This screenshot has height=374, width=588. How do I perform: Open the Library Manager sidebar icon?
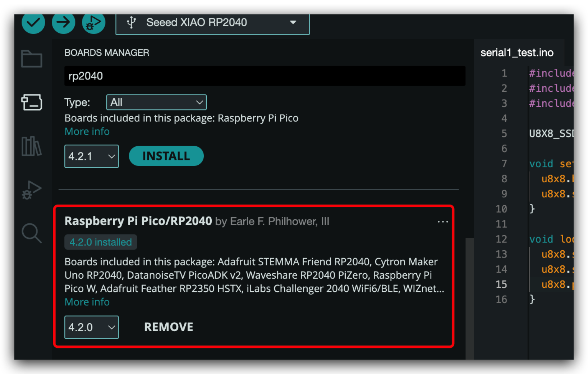(x=32, y=146)
